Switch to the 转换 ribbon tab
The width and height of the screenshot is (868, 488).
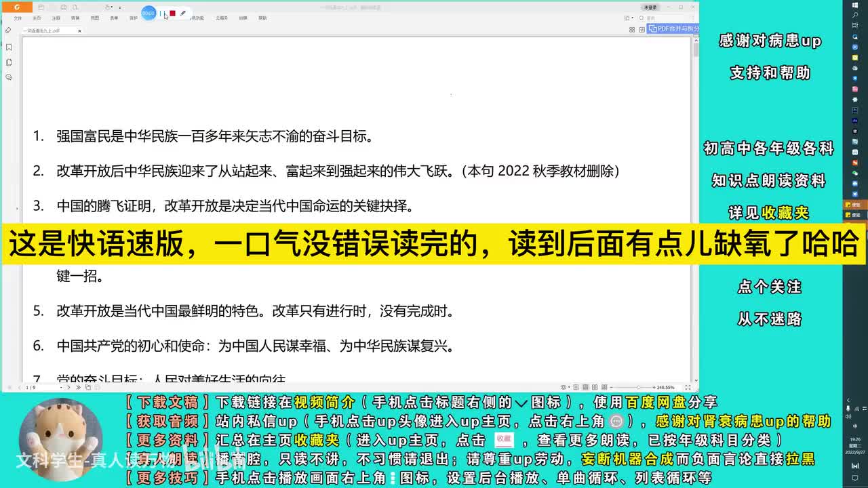click(75, 18)
